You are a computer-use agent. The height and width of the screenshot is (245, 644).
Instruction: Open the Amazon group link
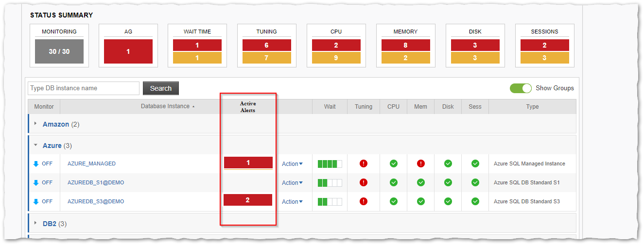tap(56, 124)
